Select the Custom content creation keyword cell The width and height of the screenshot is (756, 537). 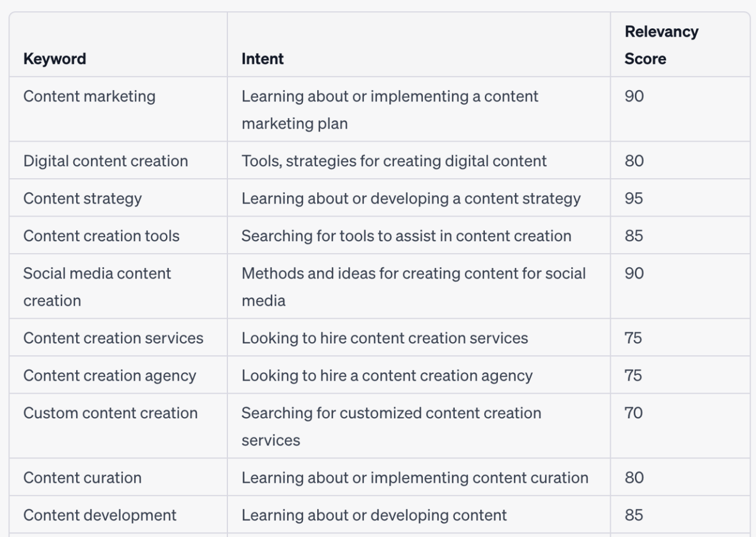[110, 413]
